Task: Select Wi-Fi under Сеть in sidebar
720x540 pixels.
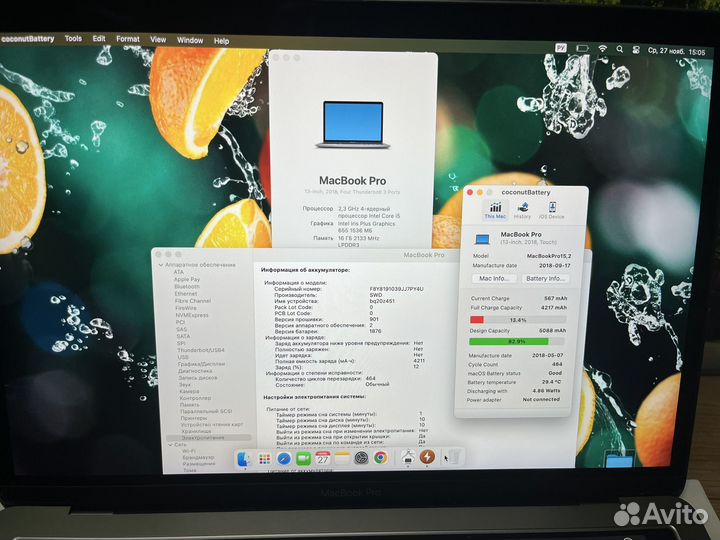Action: click(x=189, y=451)
